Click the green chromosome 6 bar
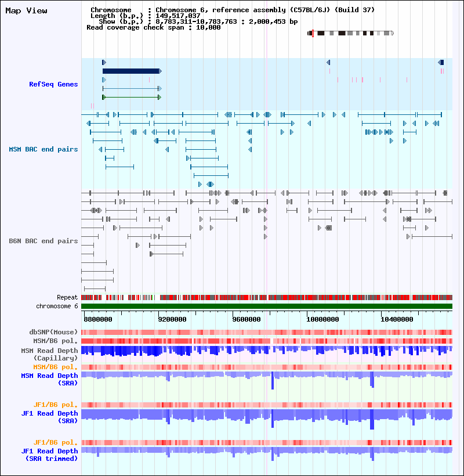This screenshot has width=464, height=476. tap(267, 306)
